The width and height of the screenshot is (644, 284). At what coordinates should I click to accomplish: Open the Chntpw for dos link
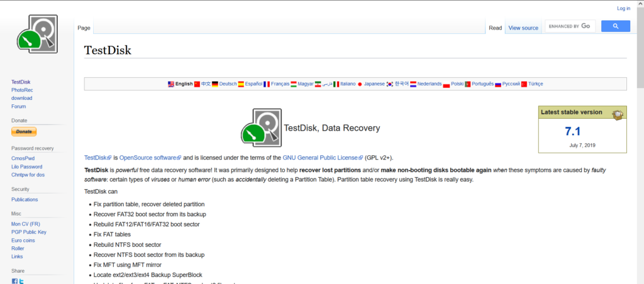pyautogui.click(x=28, y=175)
